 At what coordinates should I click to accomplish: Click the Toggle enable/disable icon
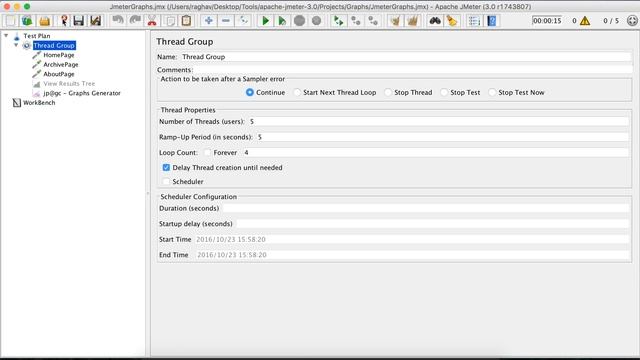(243, 21)
